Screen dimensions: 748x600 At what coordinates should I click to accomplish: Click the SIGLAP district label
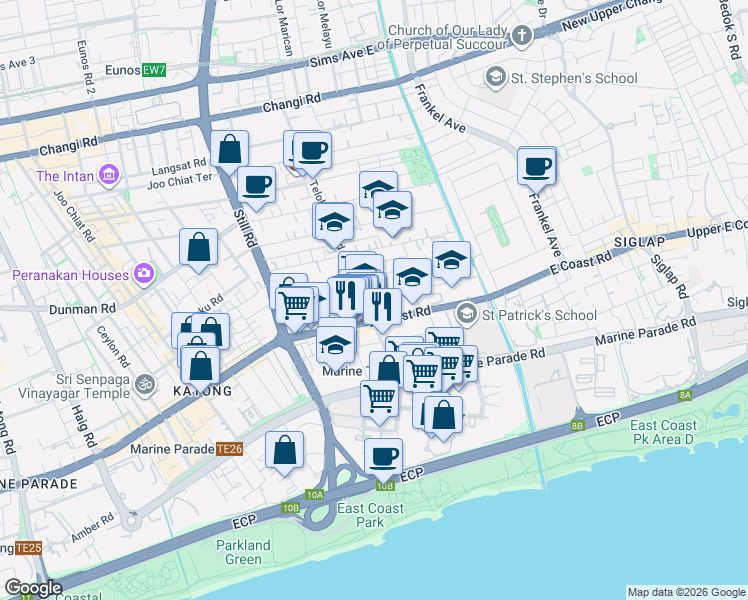click(x=639, y=242)
